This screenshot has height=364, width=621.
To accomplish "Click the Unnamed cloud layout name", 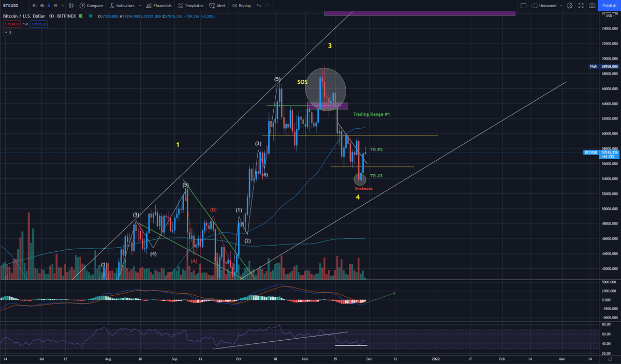I will pyautogui.click(x=544, y=5).
